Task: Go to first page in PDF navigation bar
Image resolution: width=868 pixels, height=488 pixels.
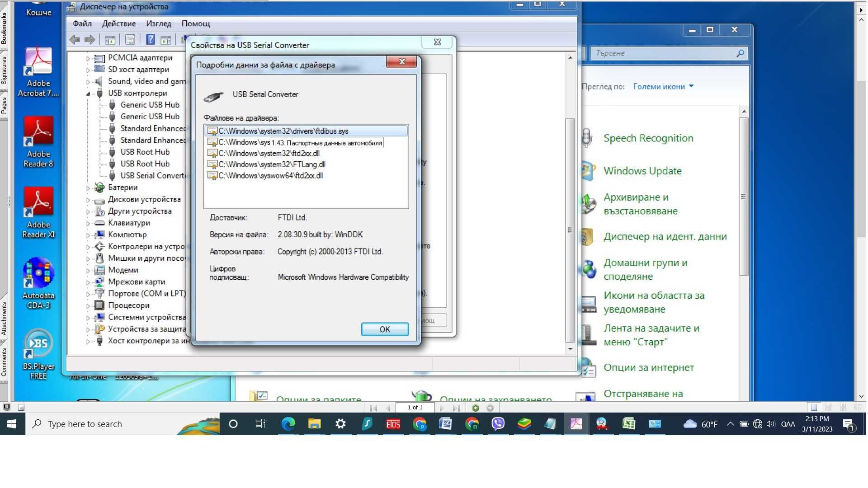Action: 373,408
